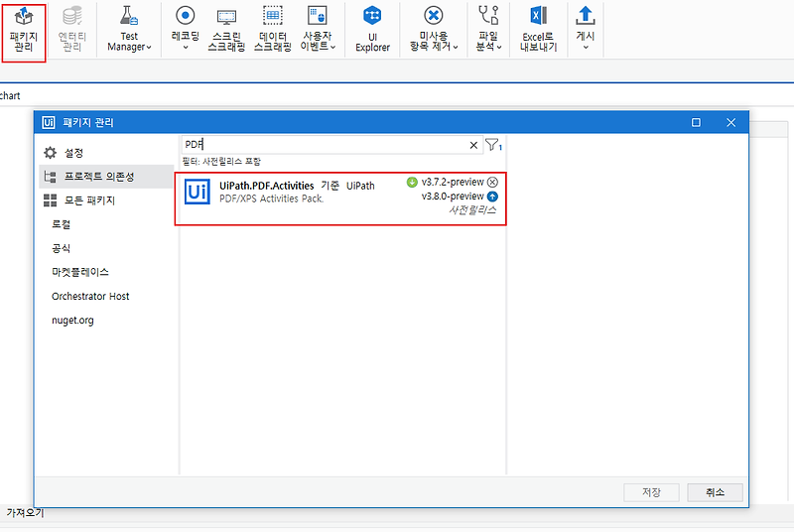Click the disabled 엔터티 관리 ribbon icon
The image size is (794, 532).
(71, 31)
